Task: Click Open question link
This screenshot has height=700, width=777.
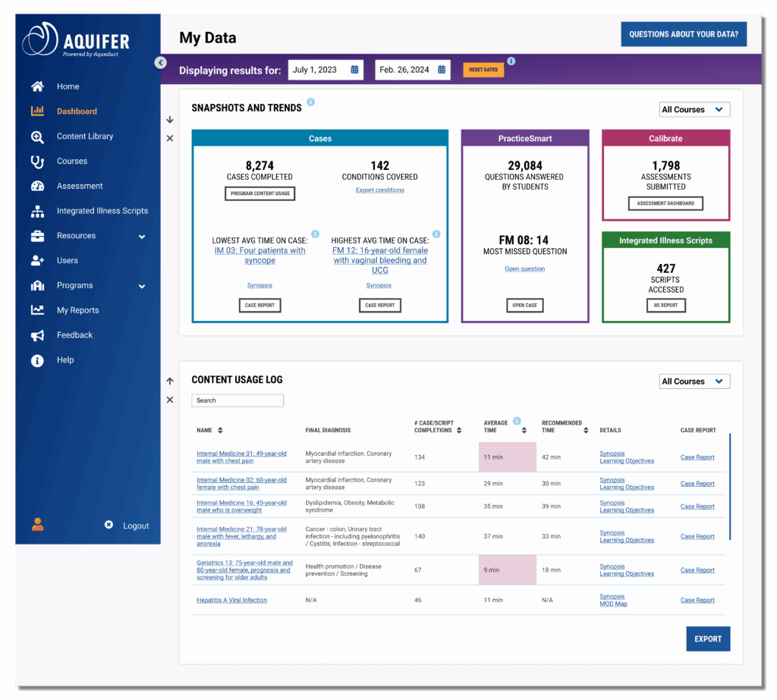Action: pyautogui.click(x=525, y=269)
